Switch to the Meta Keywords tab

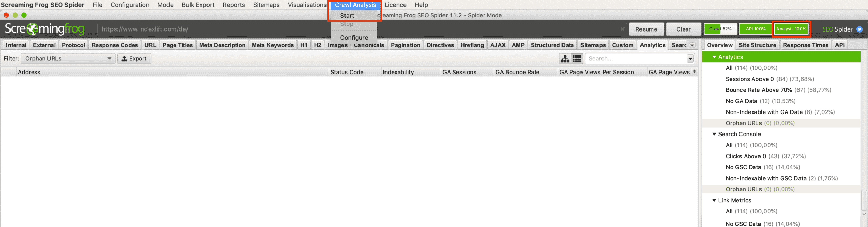click(x=273, y=45)
